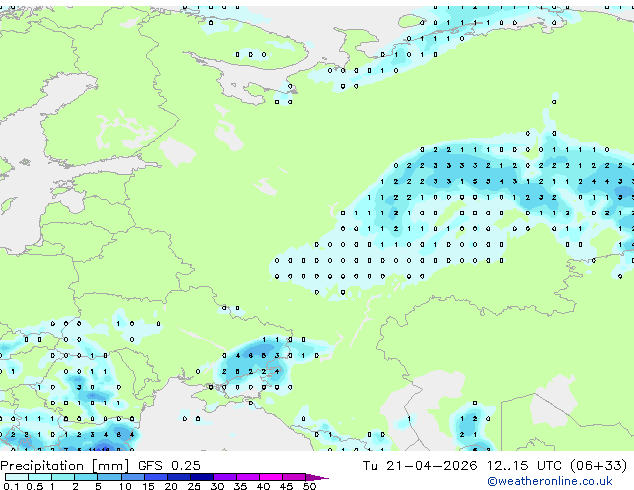Pick the 10–15 mm blue legend swatch

133,477
